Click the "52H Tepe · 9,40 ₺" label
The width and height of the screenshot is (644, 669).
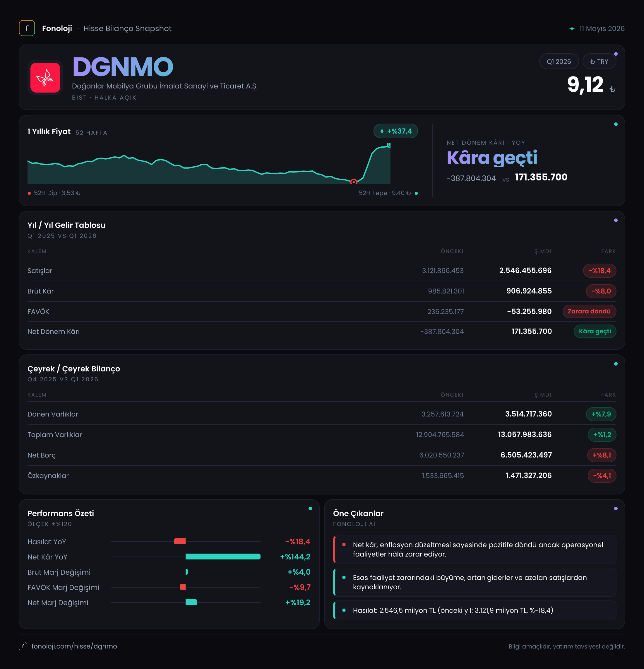pos(385,193)
